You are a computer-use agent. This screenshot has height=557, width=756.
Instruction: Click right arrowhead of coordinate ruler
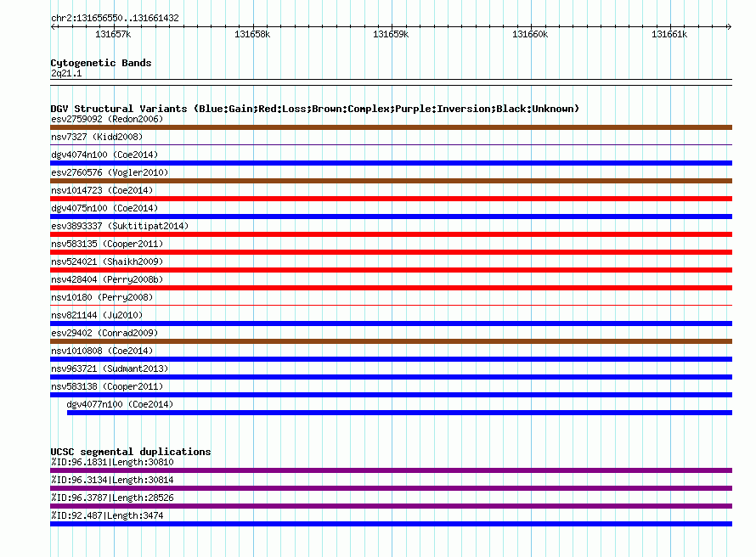(729, 26)
